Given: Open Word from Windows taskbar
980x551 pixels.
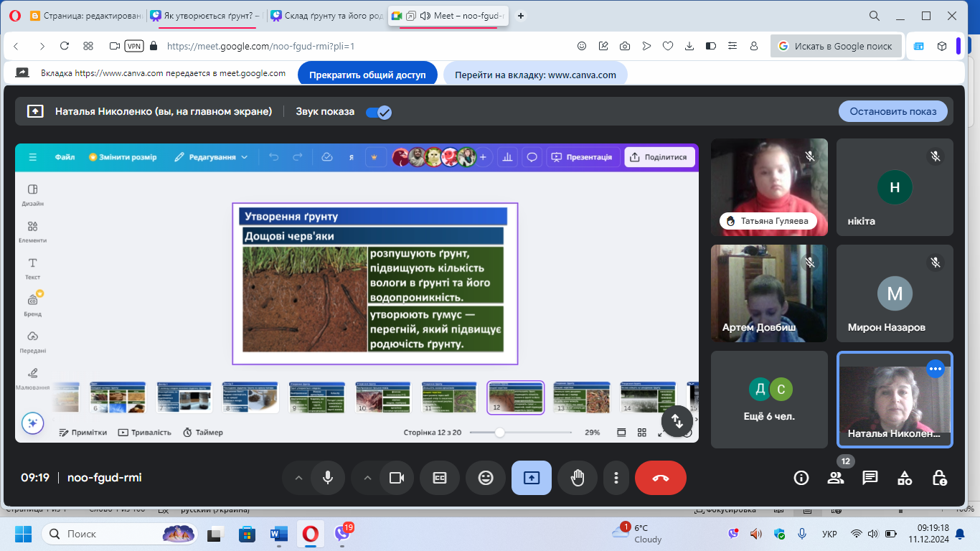Looking at the screenshot, I should tap(278, 534).
